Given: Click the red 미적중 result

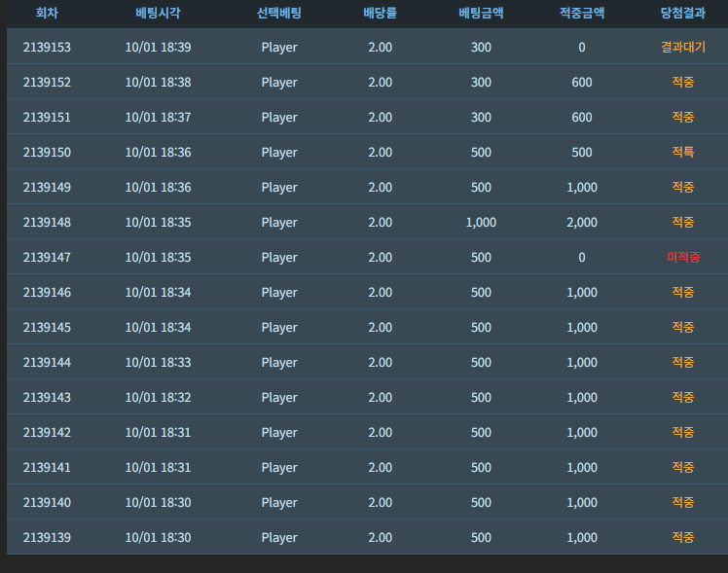Looking at the screenshot, I should point(683,257).
